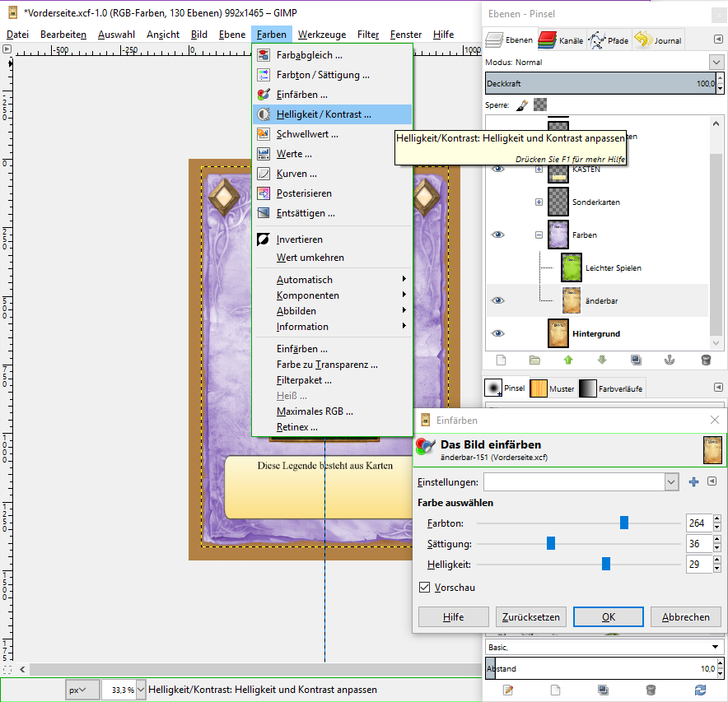Click the Zurücksetzen button

point(530,617)
